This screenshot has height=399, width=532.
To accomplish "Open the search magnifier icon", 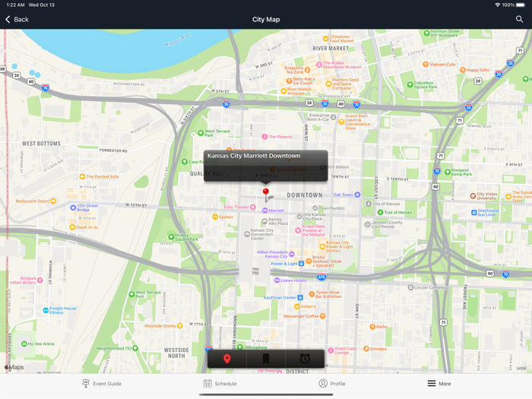I will (519, 19).
